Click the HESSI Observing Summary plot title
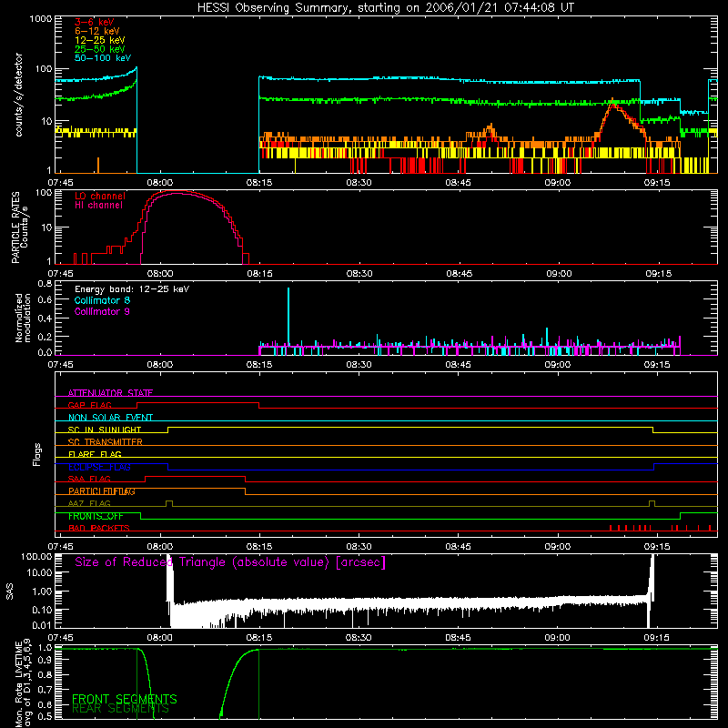The height and width of the screenshot is (728, 728). (x=386, y=7)
